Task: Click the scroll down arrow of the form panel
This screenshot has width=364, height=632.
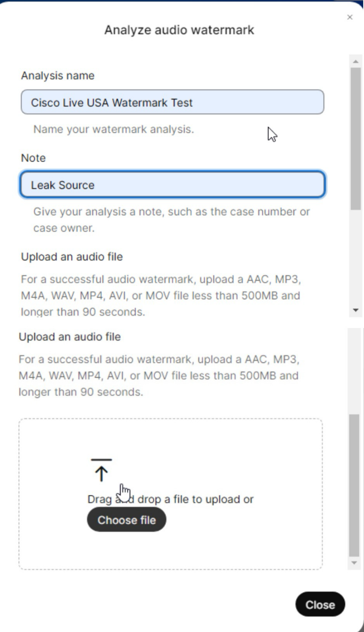Action: (x=355, y=310)
